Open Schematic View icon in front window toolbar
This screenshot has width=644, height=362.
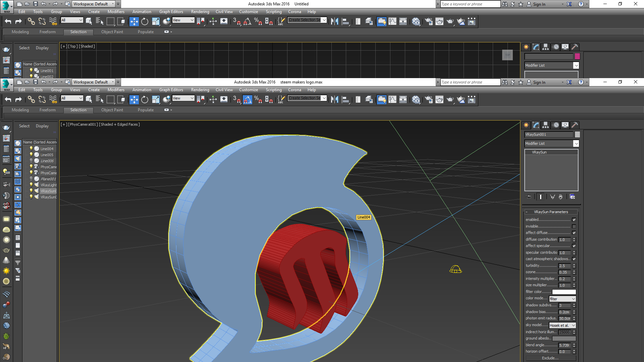point(403,100)
